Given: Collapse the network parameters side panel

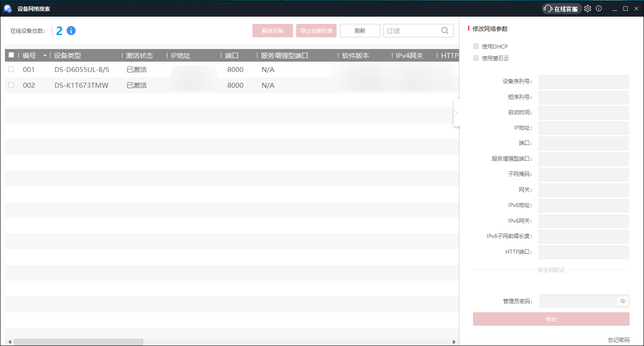Looking at the screenshot, I should (456, 112).
